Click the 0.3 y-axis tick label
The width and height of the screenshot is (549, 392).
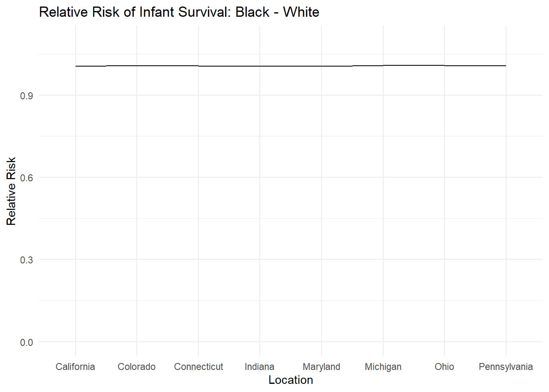pos(27,260)
